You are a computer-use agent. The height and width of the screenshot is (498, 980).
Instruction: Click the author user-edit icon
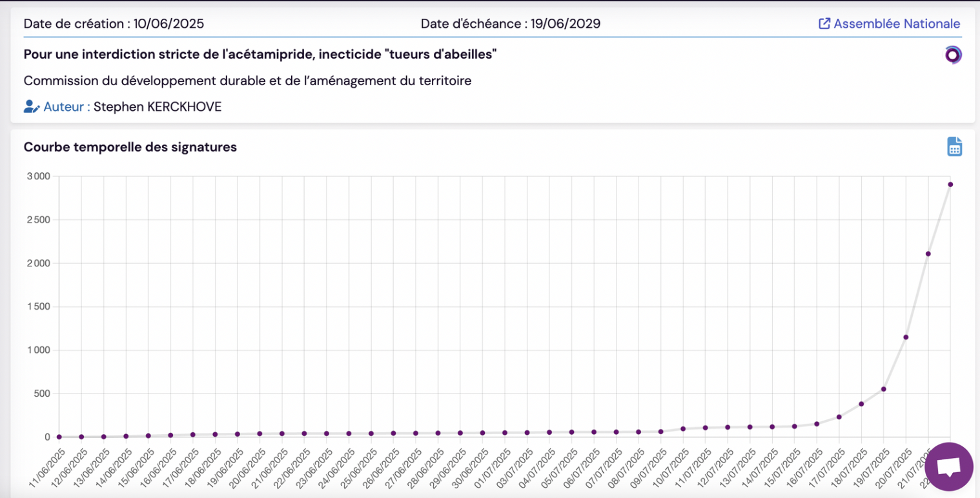pyautogui.click(x=32, y=107)
